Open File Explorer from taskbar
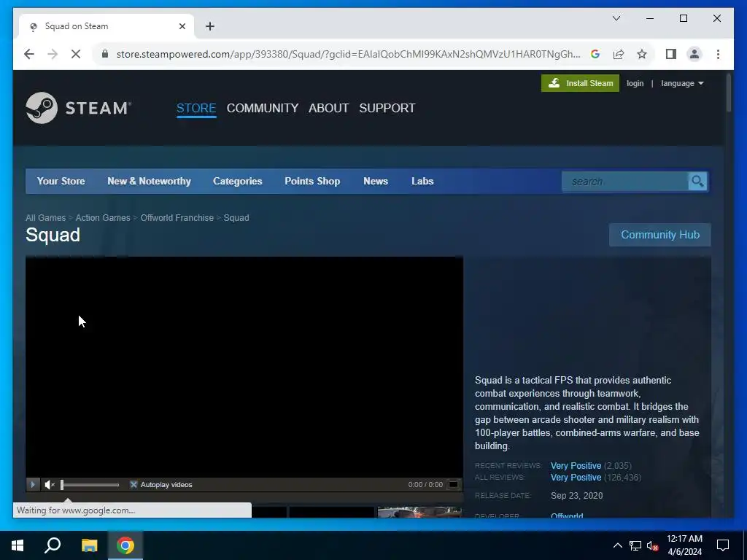Image resolution: width=747 pixels, height=560 pixels. [89, 545]
